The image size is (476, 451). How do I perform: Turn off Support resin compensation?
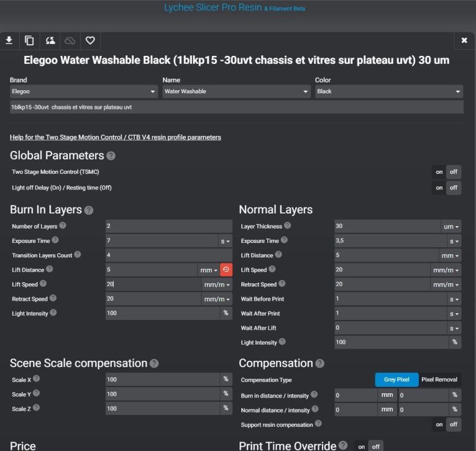(454, 425)
